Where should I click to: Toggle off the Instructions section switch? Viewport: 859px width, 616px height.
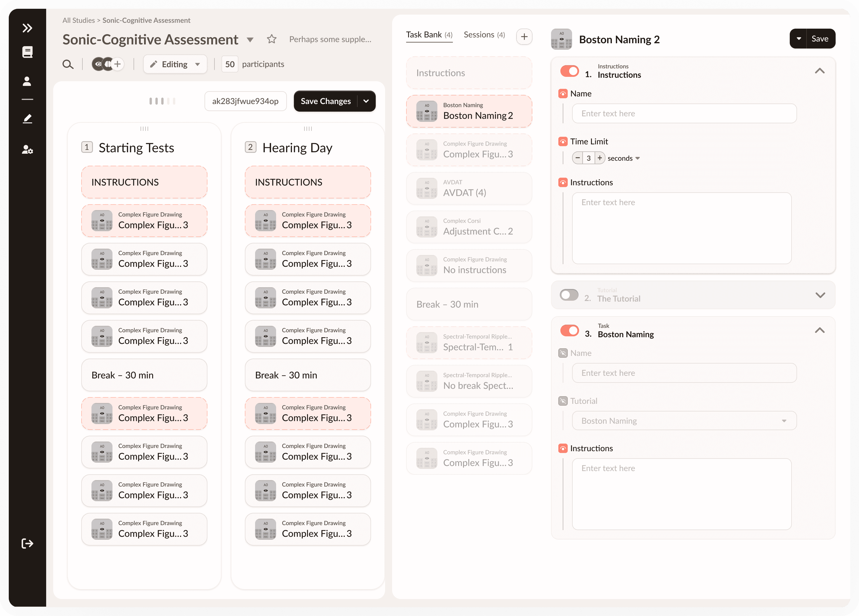click(569, 71)
